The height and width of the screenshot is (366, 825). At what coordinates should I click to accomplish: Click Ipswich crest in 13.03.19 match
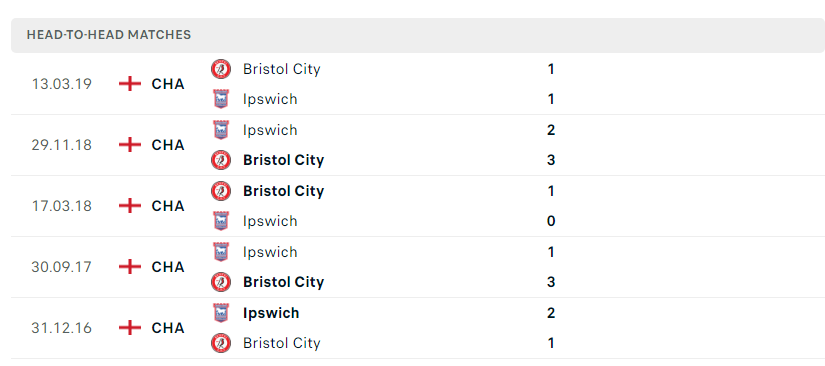pos(221,99)
